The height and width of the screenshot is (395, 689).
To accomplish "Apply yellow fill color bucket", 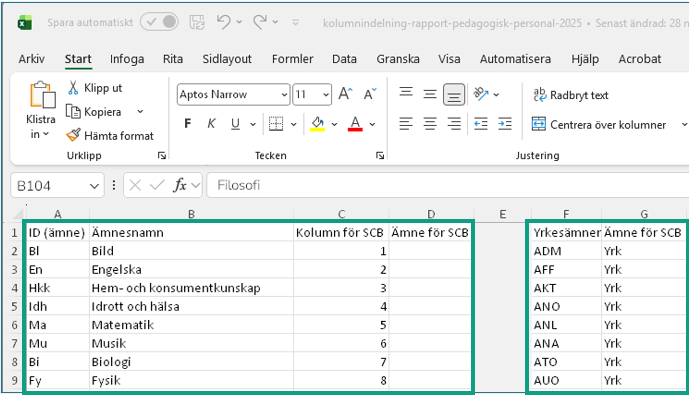I will click(x=317, y=124).
